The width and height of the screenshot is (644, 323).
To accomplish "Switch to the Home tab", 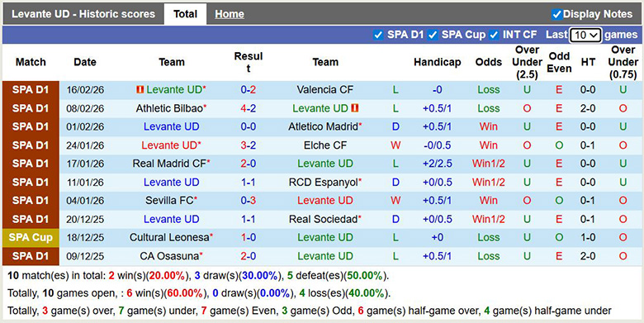I will click(x=230, y=14).
